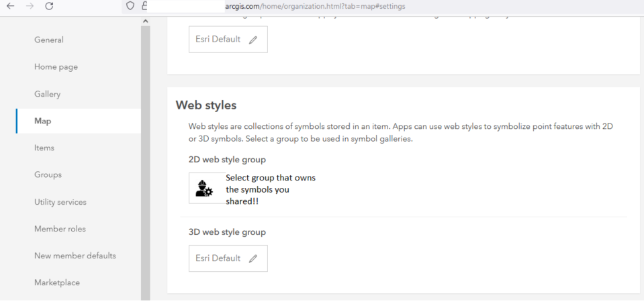The width and height of the screenshot is (644, 302).
Task: Open the General settings tab
Action: 49,40
